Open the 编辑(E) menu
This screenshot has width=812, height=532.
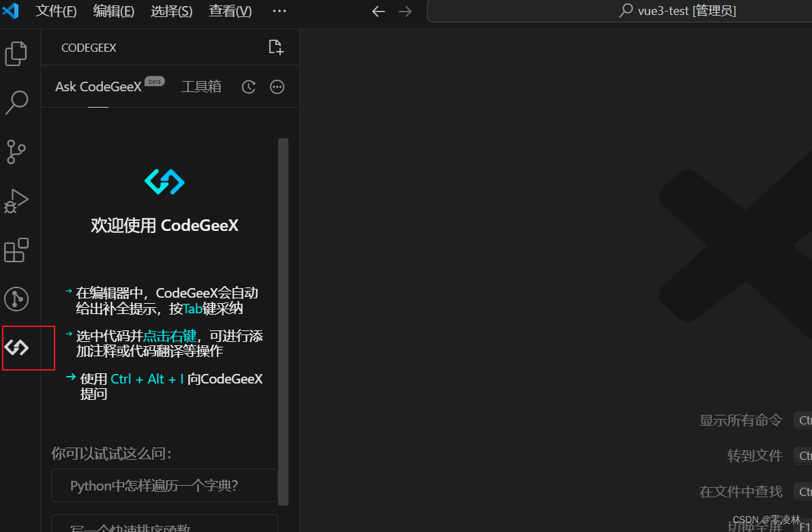click(x=113, y=11)
